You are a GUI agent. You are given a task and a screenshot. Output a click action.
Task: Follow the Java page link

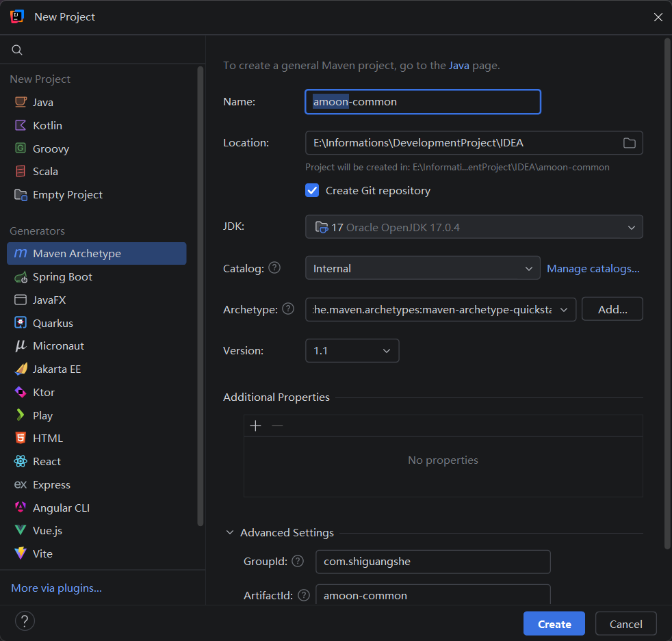tap(459, 66)
